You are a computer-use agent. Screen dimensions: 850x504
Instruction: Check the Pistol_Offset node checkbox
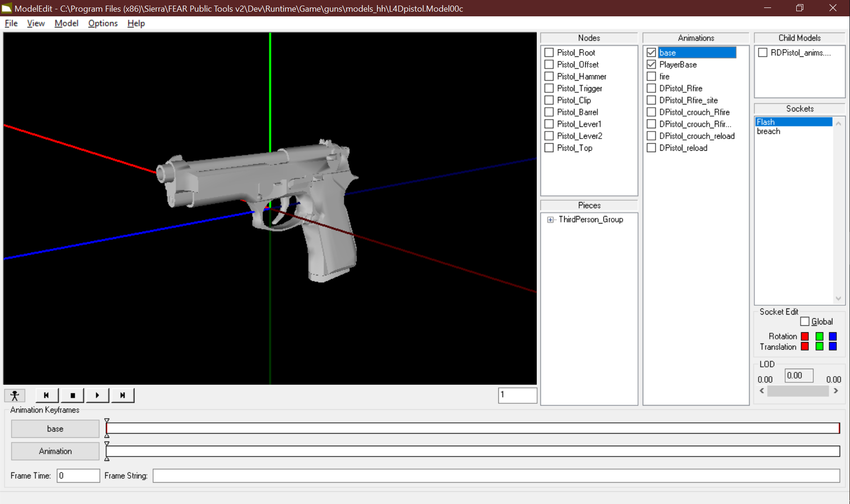coord(549,64)
